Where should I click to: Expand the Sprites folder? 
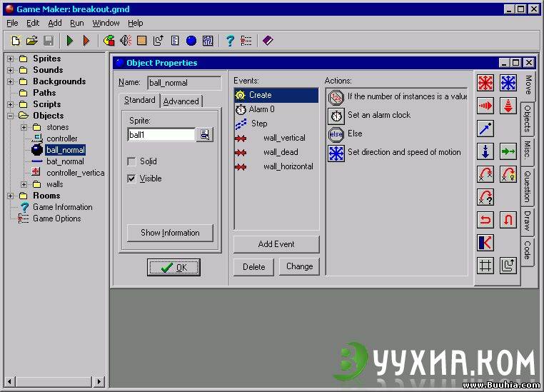(11, 59)
